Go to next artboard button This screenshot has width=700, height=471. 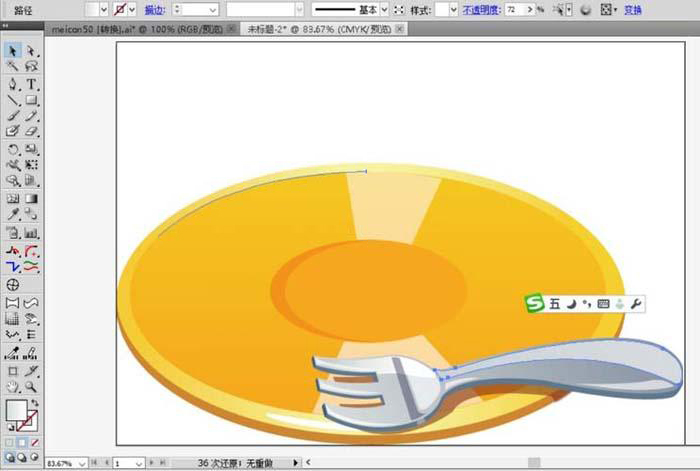(152, 463)
